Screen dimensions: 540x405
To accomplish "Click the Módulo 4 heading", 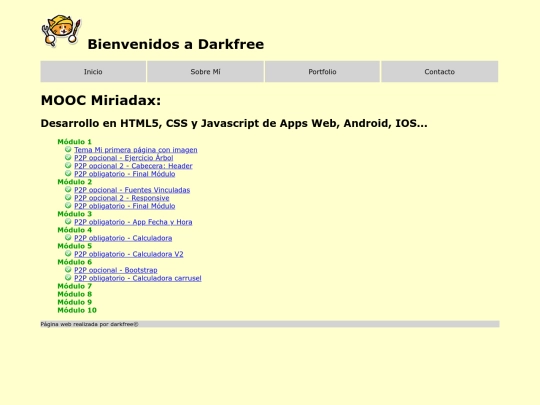I will [x=75, y=230].
